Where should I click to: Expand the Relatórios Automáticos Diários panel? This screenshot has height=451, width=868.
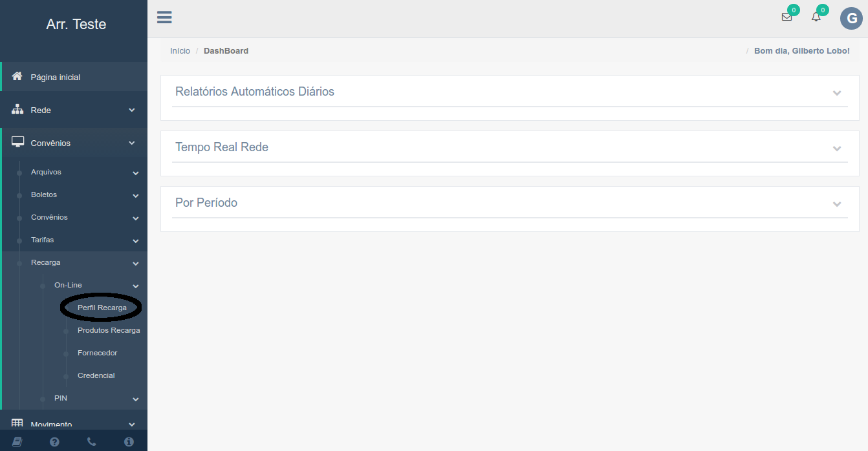836,92
